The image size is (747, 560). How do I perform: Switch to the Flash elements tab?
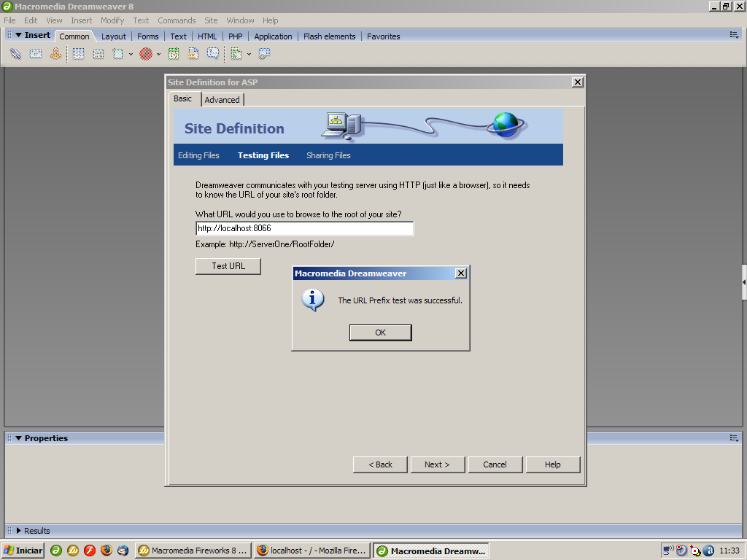pyautogui.click(x=329, y=36)
